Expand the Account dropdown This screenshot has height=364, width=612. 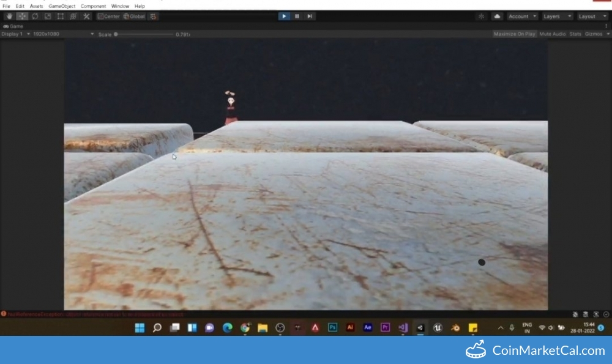[522, 17]
